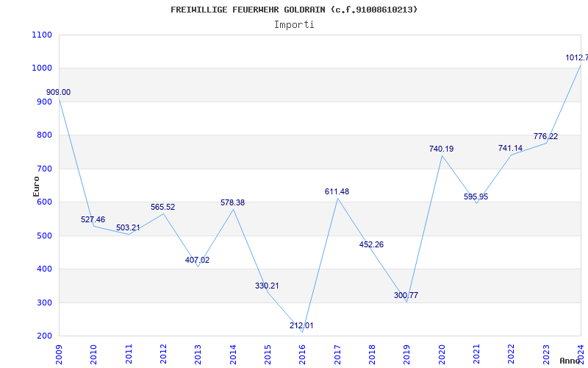
Task: Click the 578.38 data label for 2014
Action: point(232,202)
